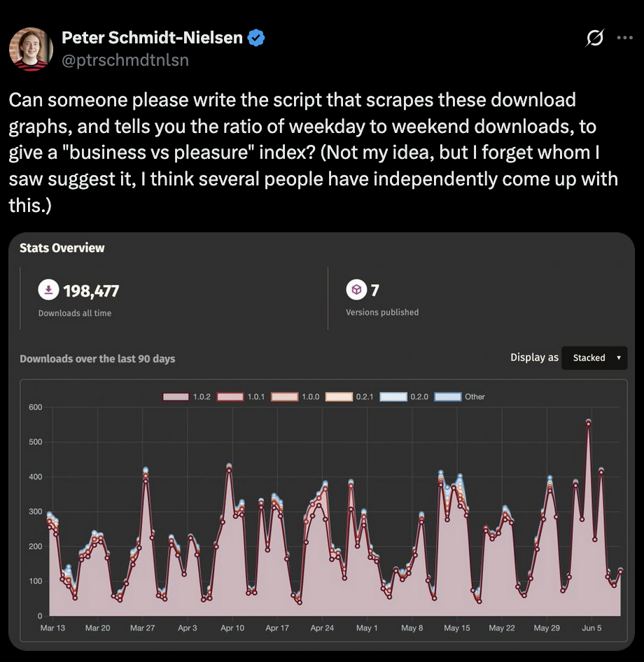Open the @ptrschmdtnlsn handle link
This screenshot has height=662, width=644.
[125, 60]
